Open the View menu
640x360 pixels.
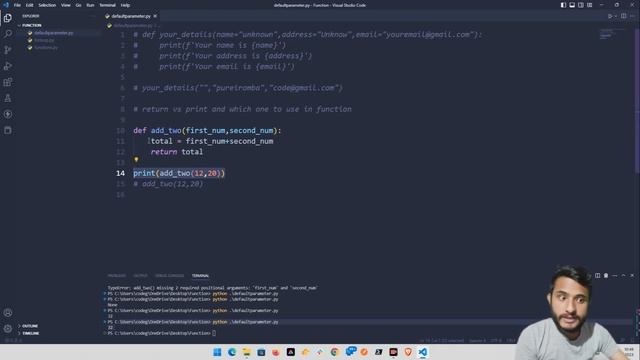(x=66, y=5)
